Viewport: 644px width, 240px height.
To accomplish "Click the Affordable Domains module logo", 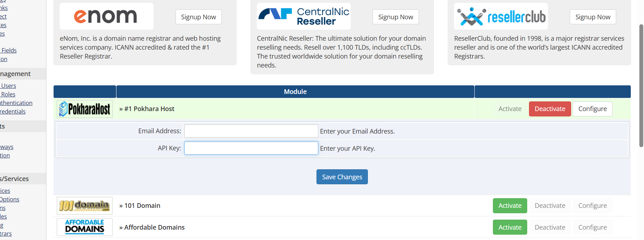I will [x=85, y=227].
